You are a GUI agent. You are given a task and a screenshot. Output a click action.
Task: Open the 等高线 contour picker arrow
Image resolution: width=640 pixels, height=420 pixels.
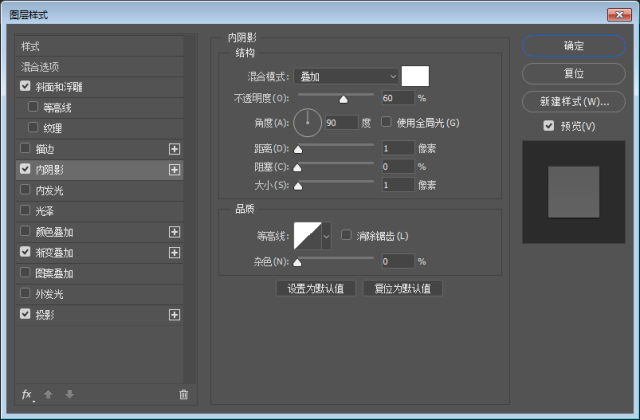pyautogui.click(x=326, y=236)
